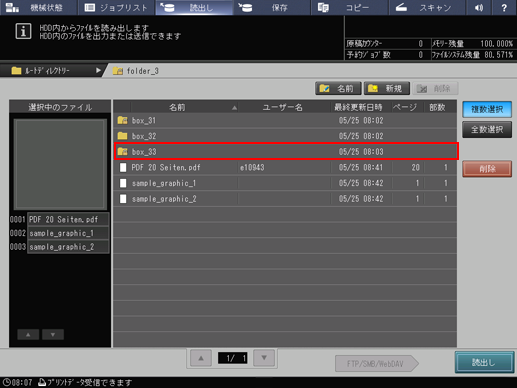Click 全数選択 to select all
Image resolution: width=517 pixels, height=388 pixels.
coord(487,130)
